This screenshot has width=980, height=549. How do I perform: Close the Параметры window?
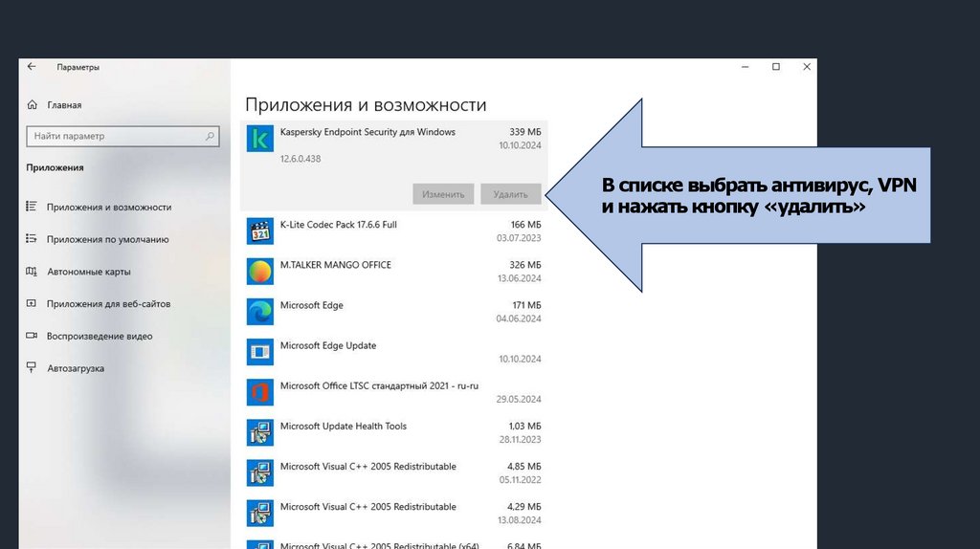tap(806, 67)
